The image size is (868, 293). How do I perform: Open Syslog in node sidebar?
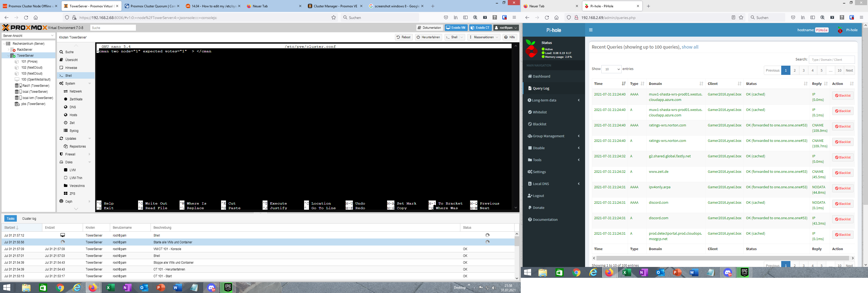[x=74, y=131]
